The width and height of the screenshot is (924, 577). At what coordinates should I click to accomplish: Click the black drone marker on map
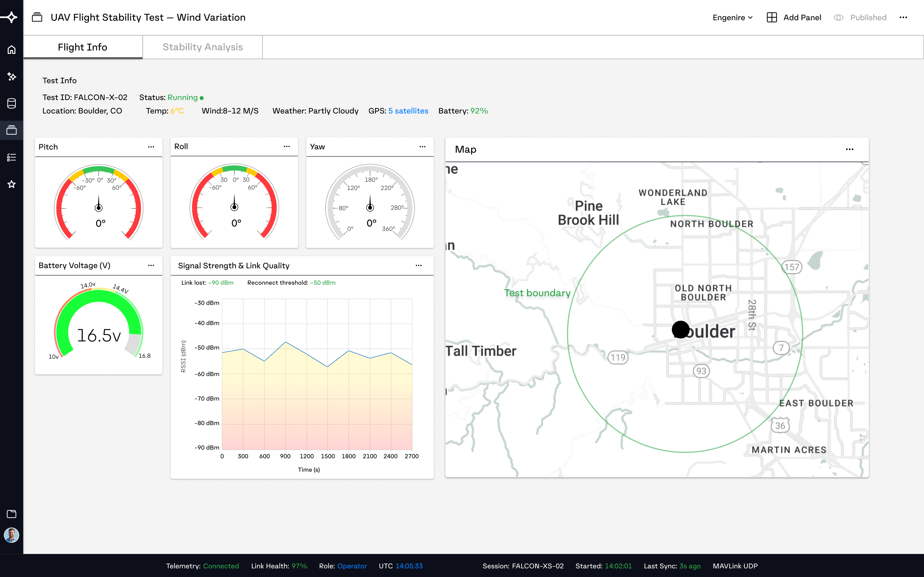pos(680,329)
